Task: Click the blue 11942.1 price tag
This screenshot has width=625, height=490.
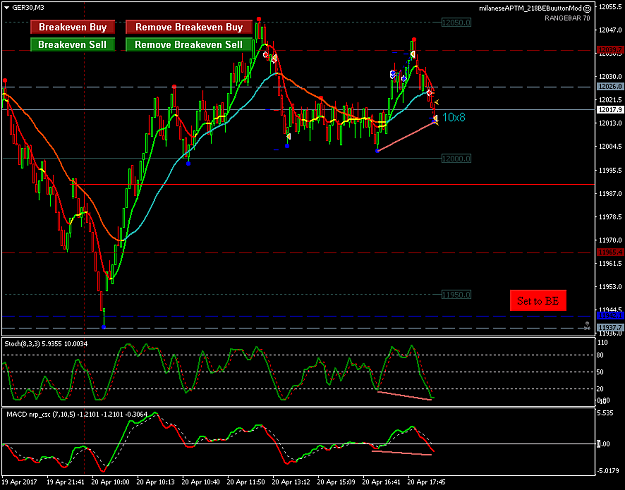Action: click(x=610, y=315)
